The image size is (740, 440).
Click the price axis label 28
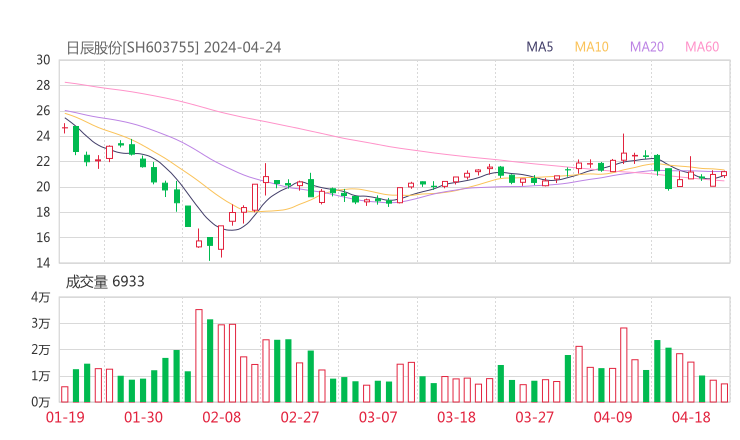(x=43, y=85)
